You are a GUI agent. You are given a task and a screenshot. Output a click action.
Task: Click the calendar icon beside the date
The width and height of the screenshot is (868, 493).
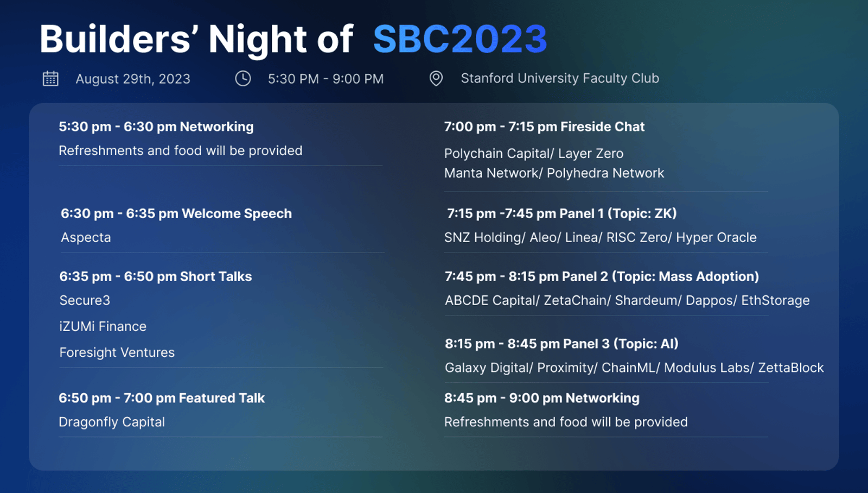50,79
